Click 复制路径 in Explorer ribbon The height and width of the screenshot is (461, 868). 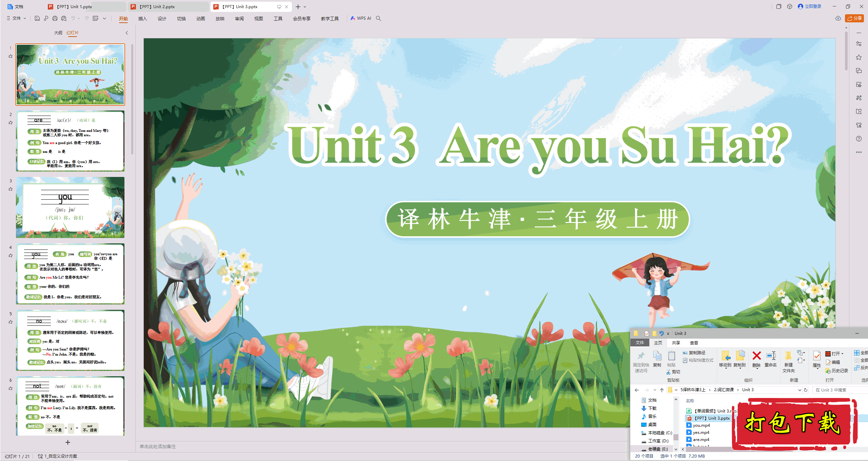[x=694, y=353]
